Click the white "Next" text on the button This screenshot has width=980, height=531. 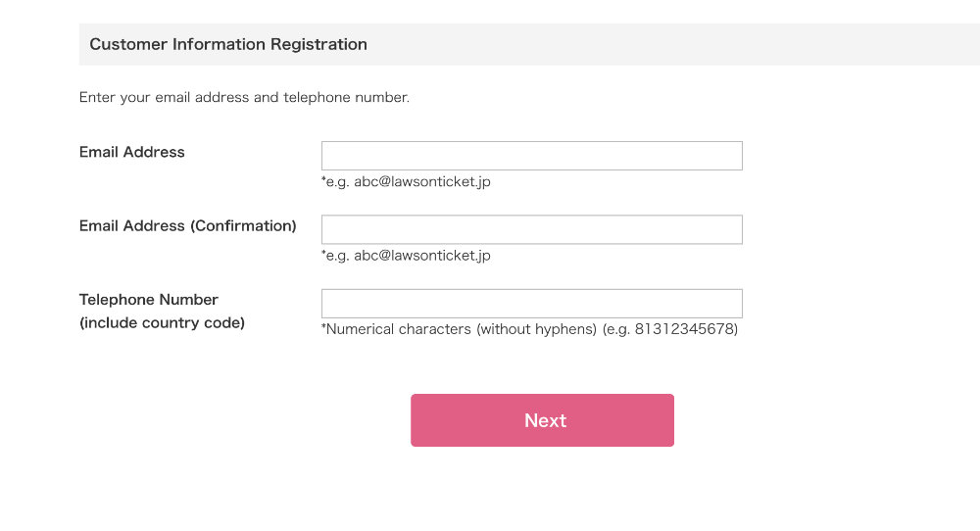[545, 420]
